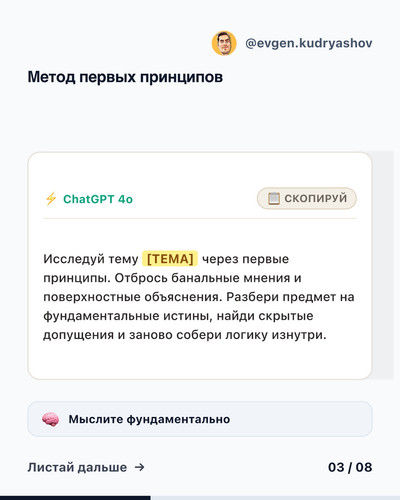Click the prompt text paragraph
The image size is (400, 500).
click(199, 297)
